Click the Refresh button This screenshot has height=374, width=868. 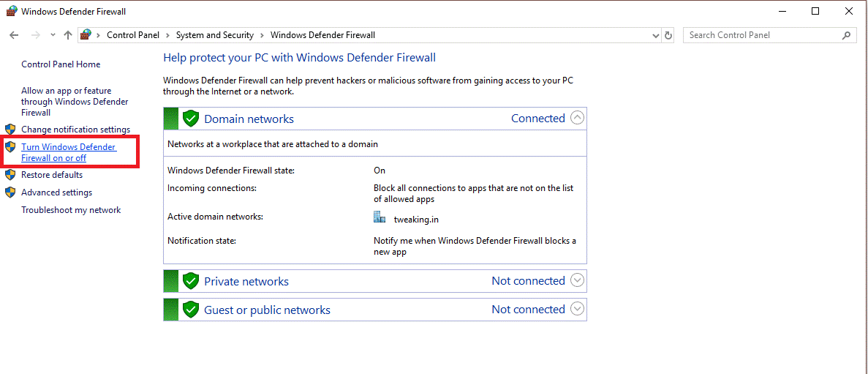(668, 35)
